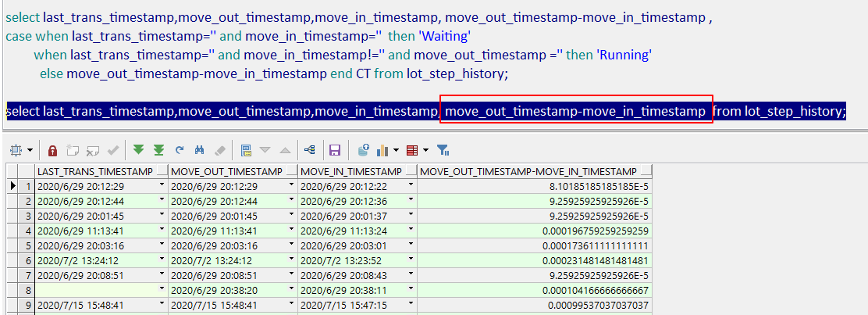Viewport: 868px width, 315px height.
Task: Switch to single record view icon
Action: (x=247, y=150)
